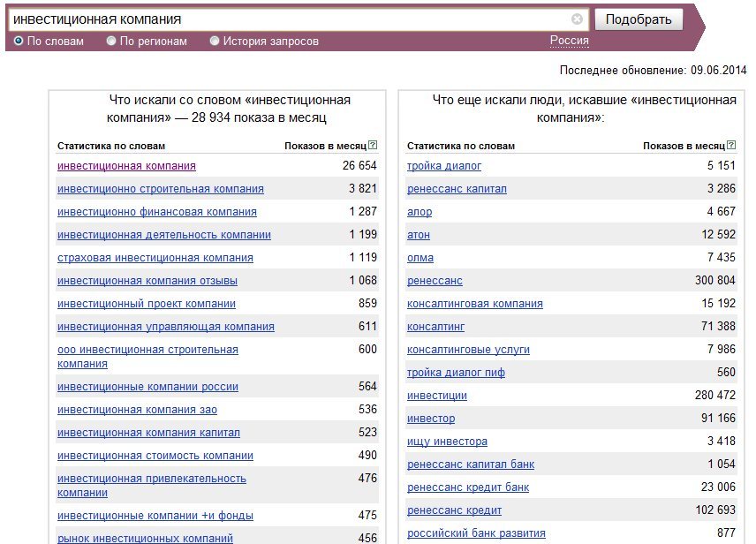
Task: Open 'инвестиционная компания капитал' link
Action: [x=148, y=433]
